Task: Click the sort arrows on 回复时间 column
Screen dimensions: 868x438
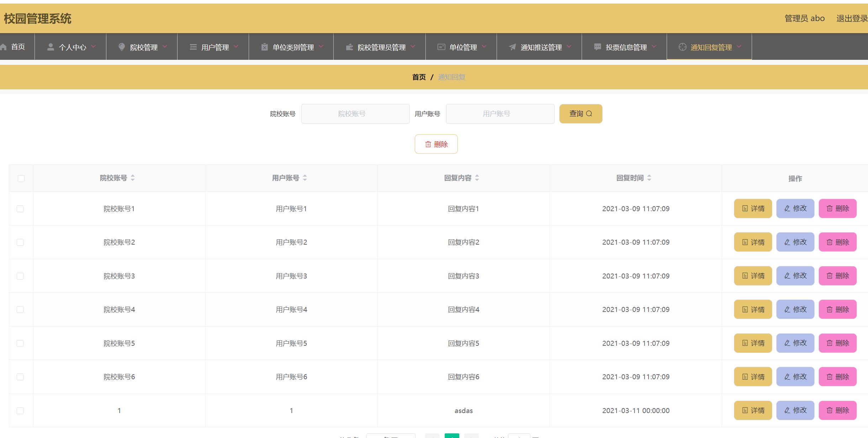Action: tap(649, 178)
